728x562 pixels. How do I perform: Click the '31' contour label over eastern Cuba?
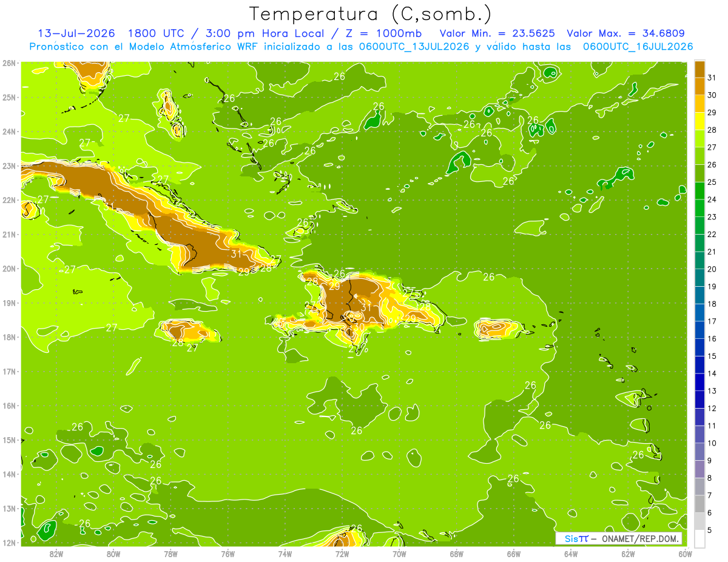point(236,254)
